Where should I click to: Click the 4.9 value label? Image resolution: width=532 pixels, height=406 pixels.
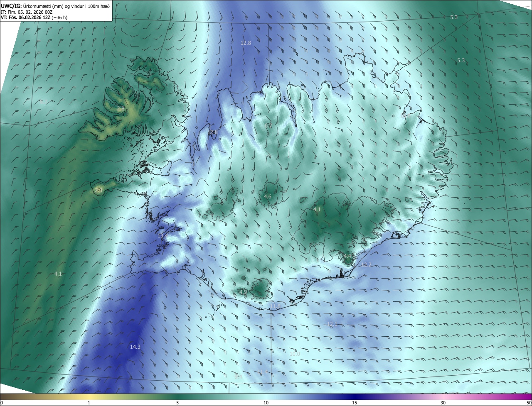243,292
